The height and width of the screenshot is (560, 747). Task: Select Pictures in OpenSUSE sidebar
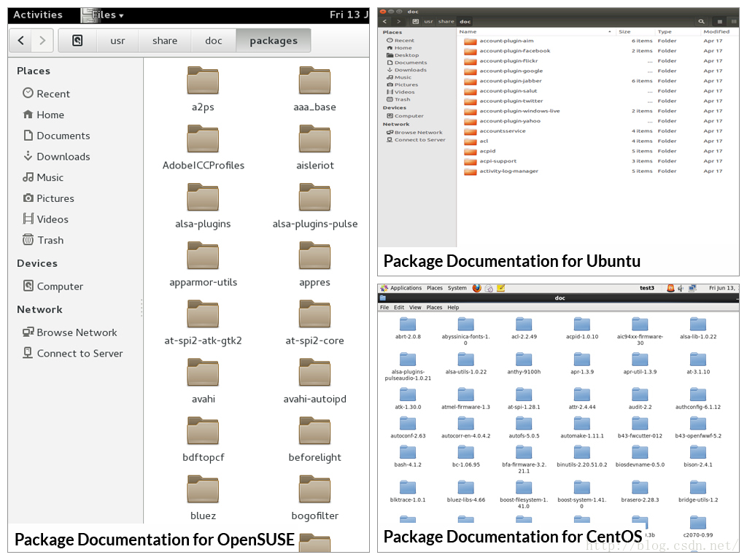click(48, 198)
